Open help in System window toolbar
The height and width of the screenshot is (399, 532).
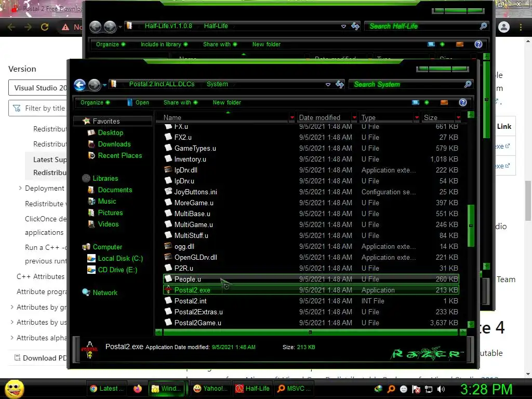coord(463,102)
